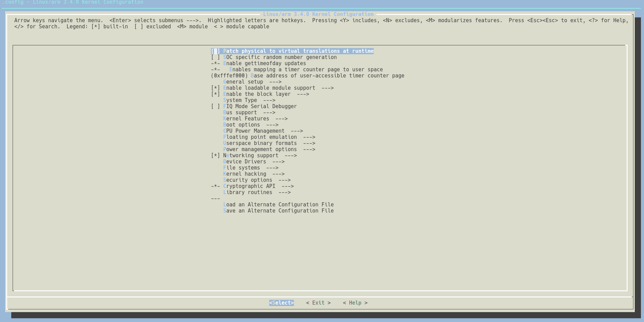Choose Save an Alternate Configuration File
The width and height of the screenshot is (644, 322).
(x=279, y=211)
